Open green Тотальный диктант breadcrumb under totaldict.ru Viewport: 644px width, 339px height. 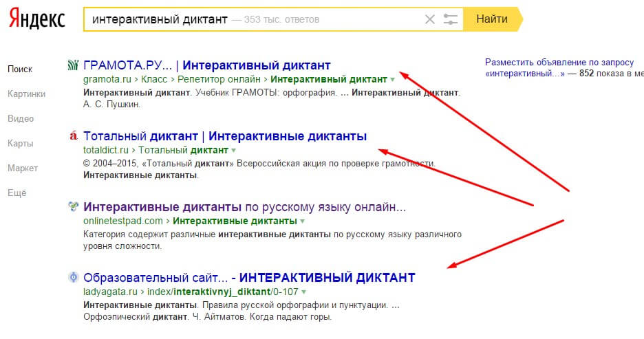pos(183,150)
